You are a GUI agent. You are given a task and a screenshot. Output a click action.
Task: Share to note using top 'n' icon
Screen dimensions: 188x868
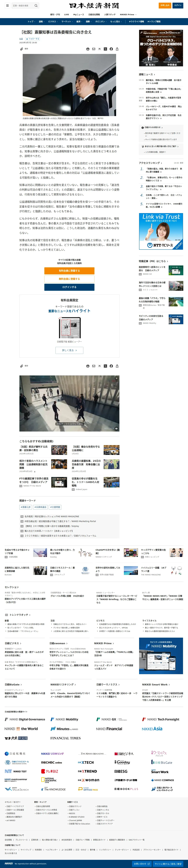click(x=100, y=49)
